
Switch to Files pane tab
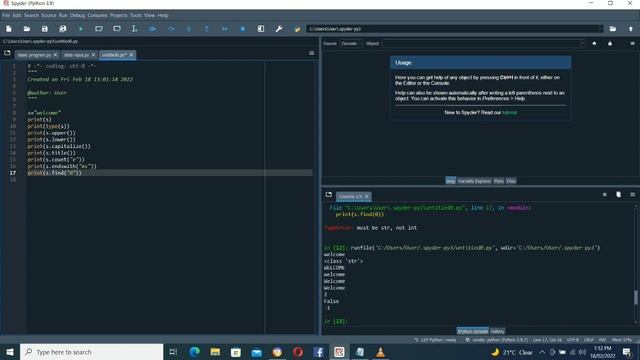click(x=511, y=181)
